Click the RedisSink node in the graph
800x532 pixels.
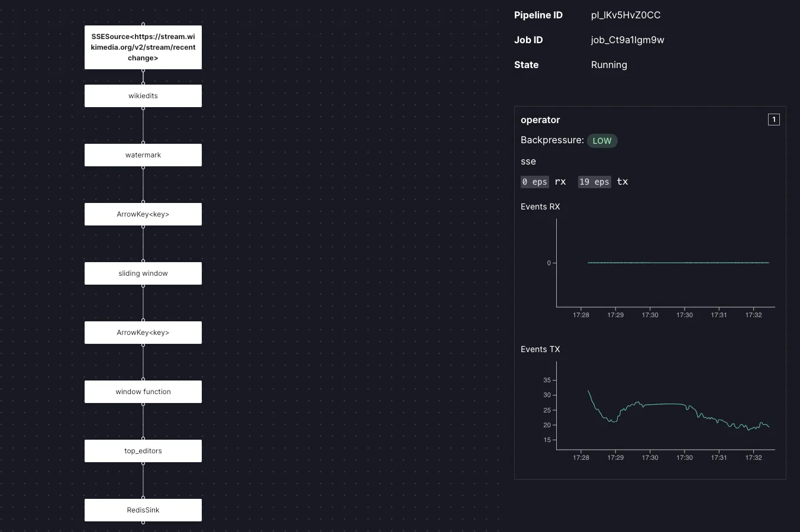[143, 510]
